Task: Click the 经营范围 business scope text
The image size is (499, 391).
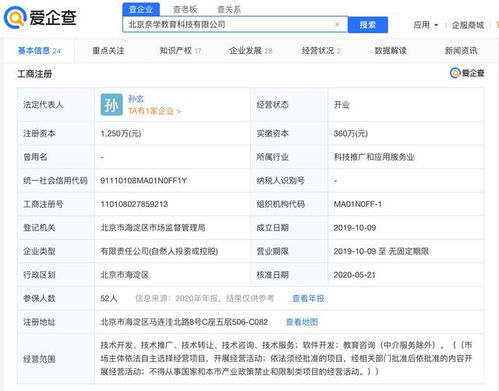Action: 286,358
